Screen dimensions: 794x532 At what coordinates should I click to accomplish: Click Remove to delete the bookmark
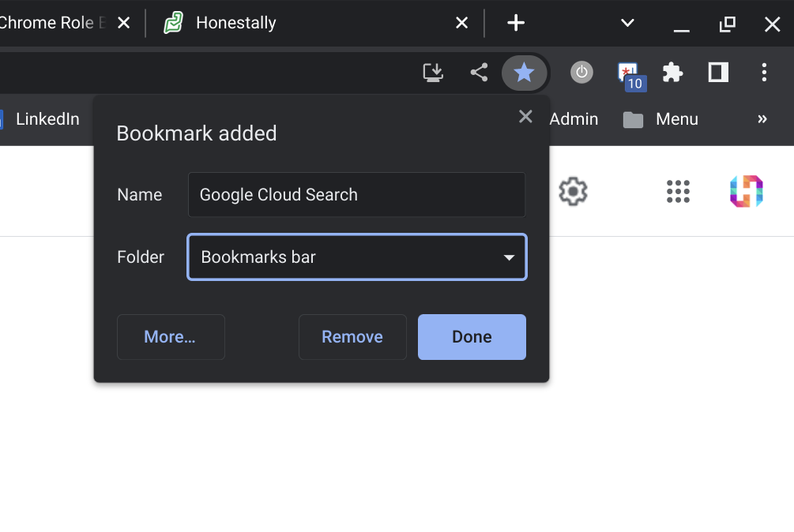tap(352, 337)
